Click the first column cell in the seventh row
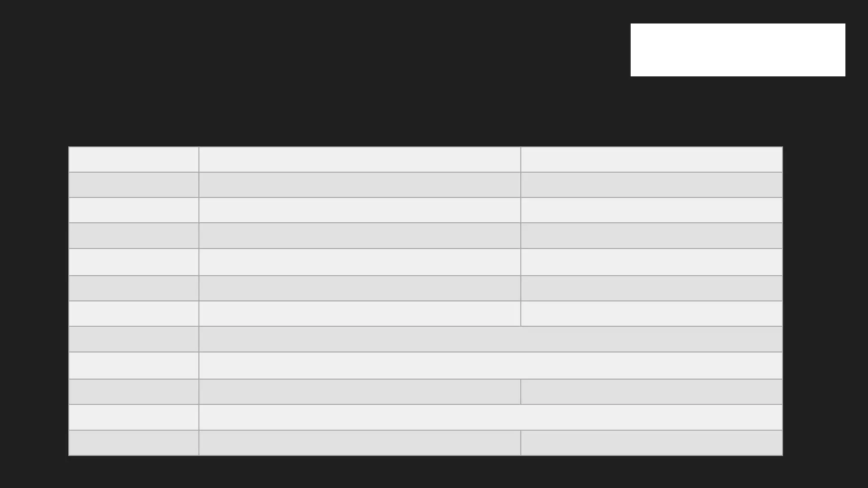 pyautogui.click(x=133, y=314)
